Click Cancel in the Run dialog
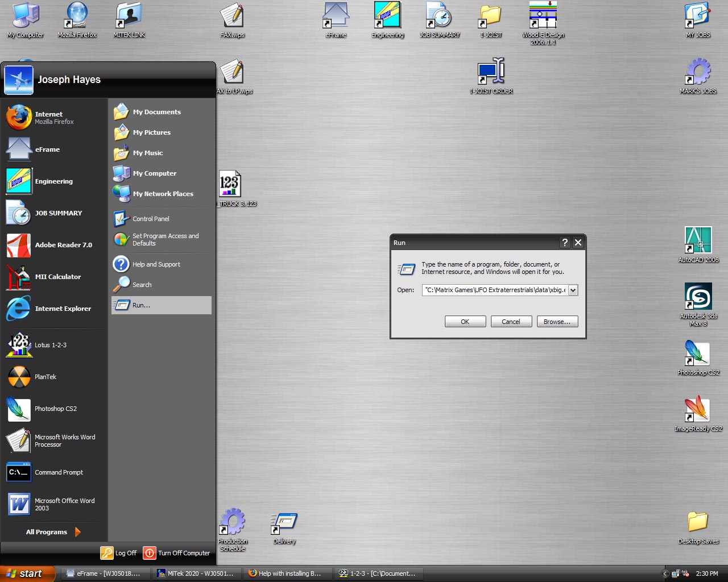The image size is (728, 582). tap(511, 322)
